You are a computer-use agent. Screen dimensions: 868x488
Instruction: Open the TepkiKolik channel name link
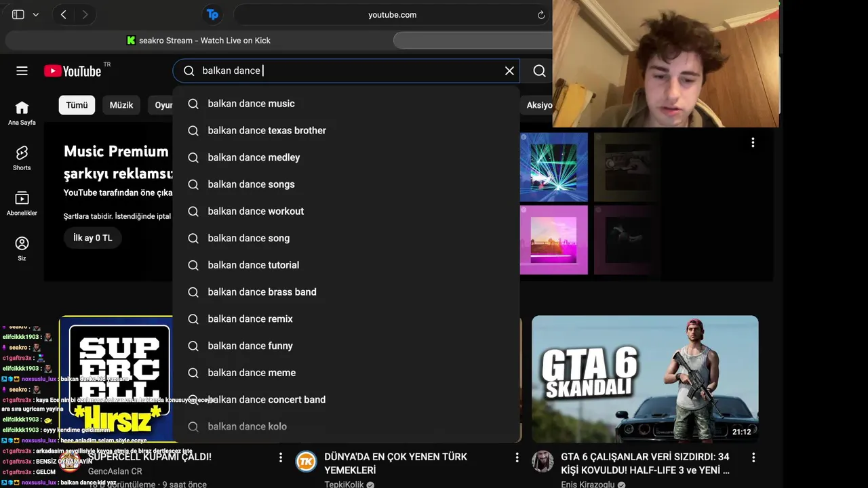344,484
